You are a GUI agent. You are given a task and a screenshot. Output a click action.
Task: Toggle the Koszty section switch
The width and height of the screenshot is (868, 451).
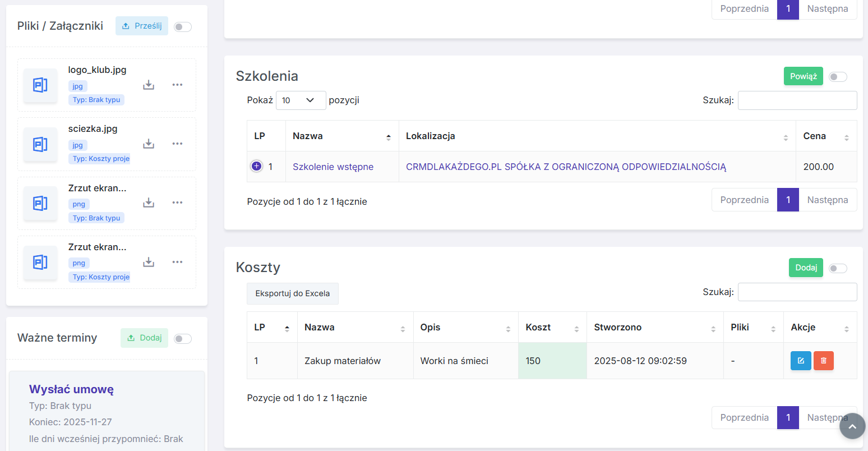point(838,269)
